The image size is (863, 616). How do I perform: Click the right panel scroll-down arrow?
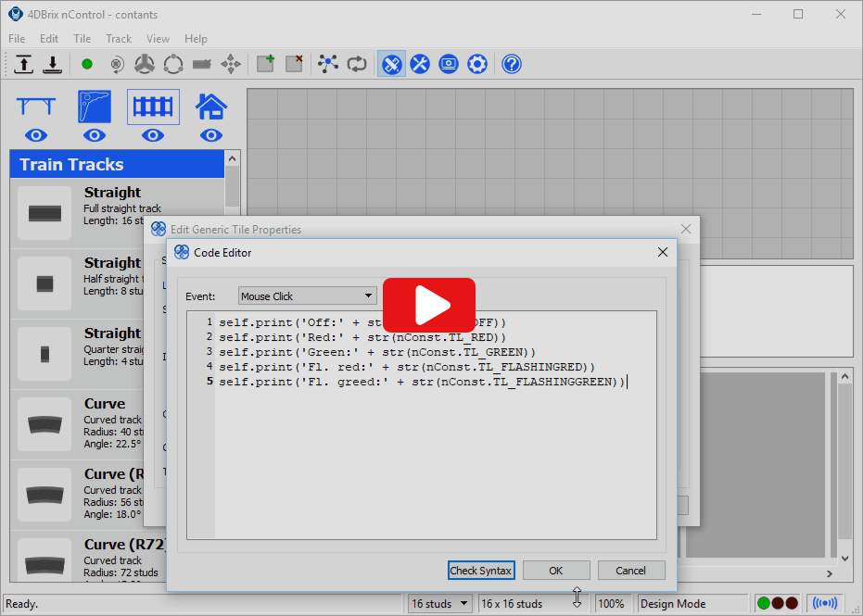[845, 558]
